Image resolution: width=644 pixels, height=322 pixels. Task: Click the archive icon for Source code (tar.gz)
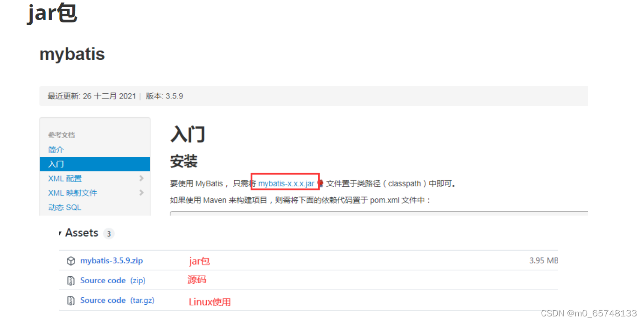(x=71, y=300)
